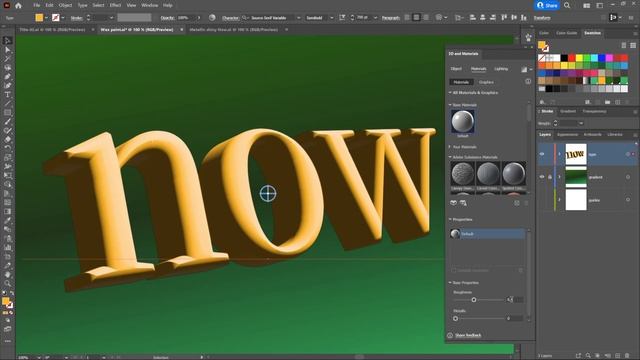This screenshot has width=640, height=360.
Task: Open the Effect menu
Action: [115, 5]
